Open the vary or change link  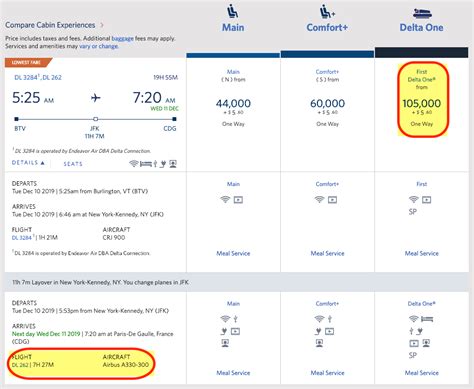click(x=99, y=46)
